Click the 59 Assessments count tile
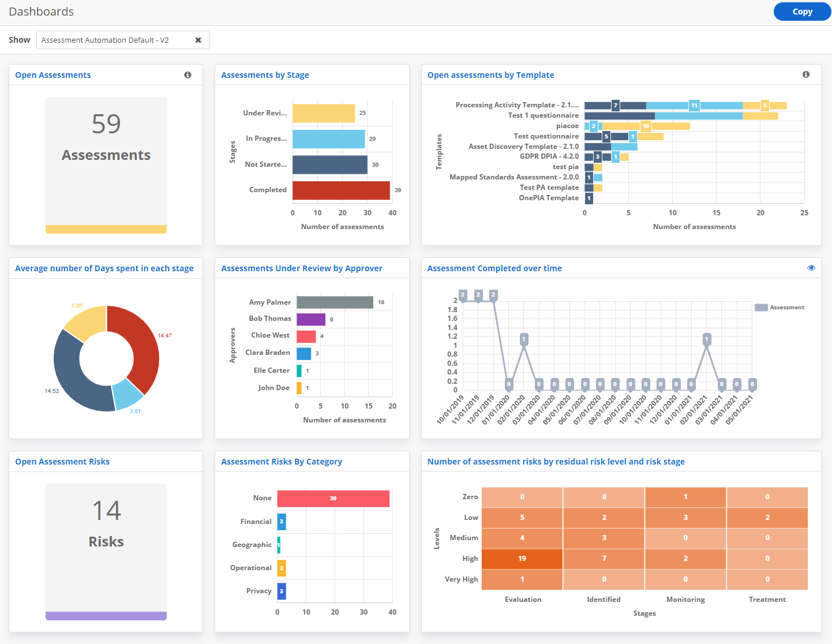Viewport: 832px width, 644px height. click(x=106, y=164)
